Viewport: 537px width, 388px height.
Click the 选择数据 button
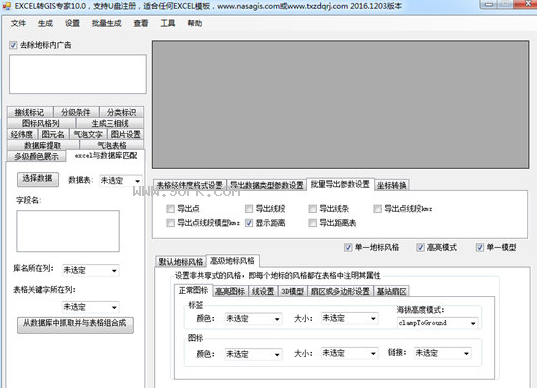pos(38,179)
